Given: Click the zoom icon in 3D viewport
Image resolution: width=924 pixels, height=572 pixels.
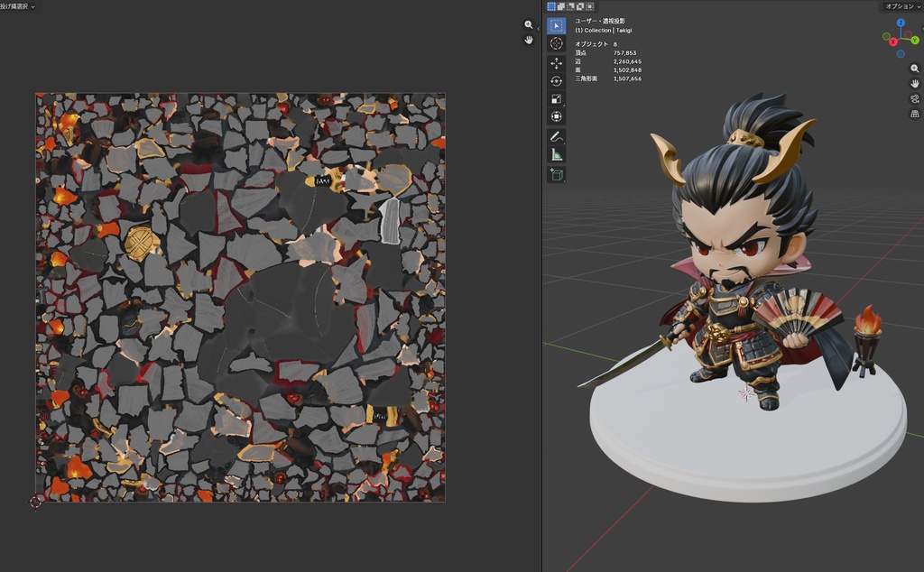Looking at the screenshot, I should point(915,69).
